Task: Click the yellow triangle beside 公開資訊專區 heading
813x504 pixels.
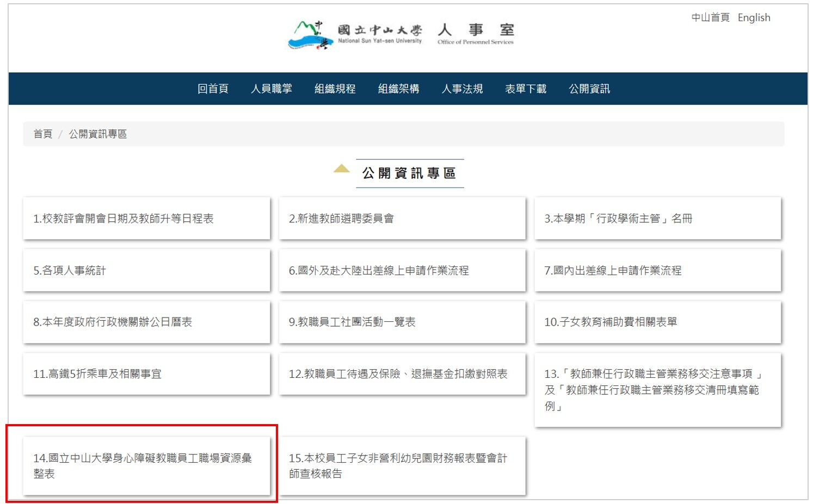Action: pos(341,169)
